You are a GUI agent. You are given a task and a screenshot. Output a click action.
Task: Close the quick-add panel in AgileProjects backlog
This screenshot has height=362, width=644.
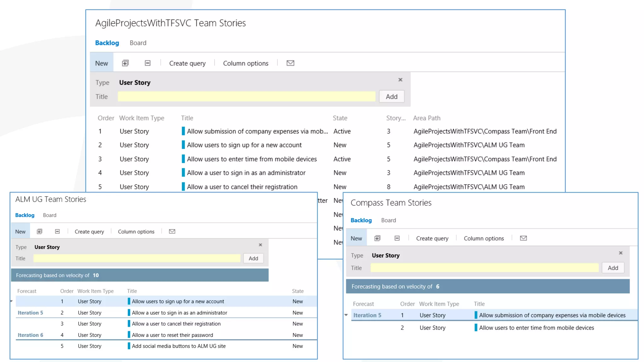coord(400,80)
